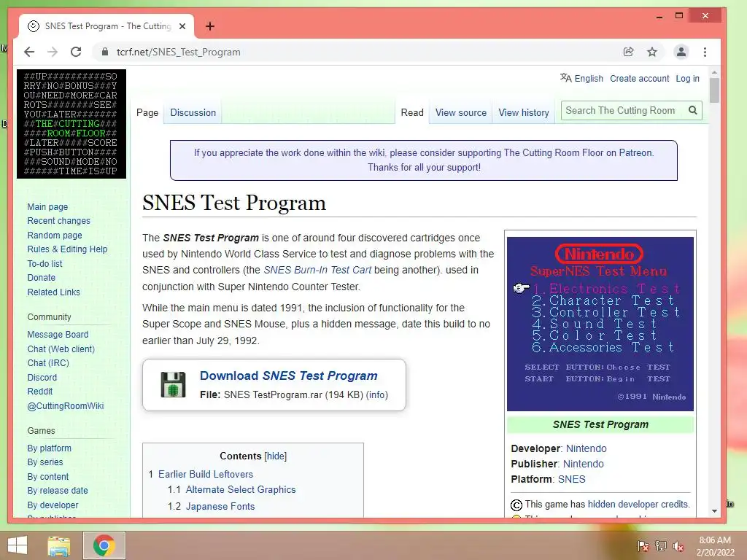This screenshot has height=560, width=747.
Task: Open Discord community link
Action: [x=42, y=377]
